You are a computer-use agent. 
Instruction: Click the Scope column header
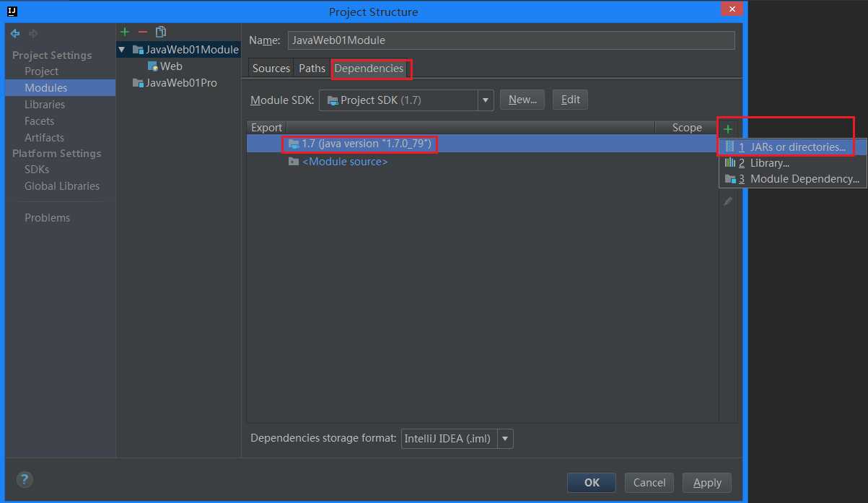[686, 128]
